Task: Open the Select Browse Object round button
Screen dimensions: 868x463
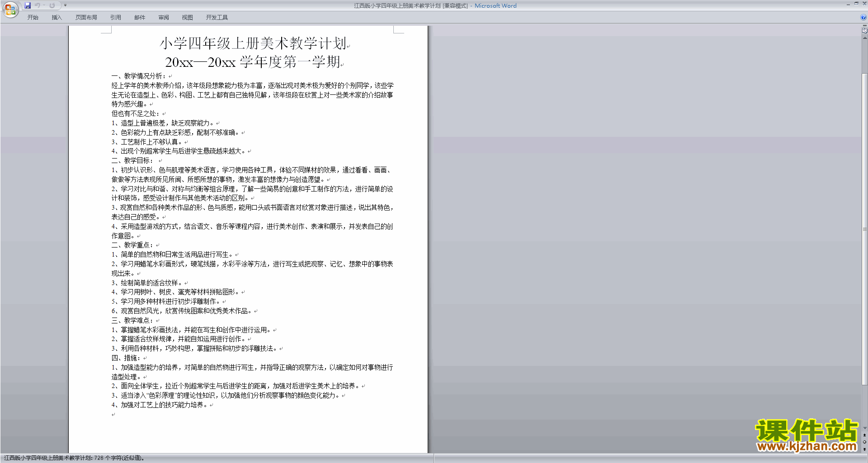Action: click(x=865, y=442)
